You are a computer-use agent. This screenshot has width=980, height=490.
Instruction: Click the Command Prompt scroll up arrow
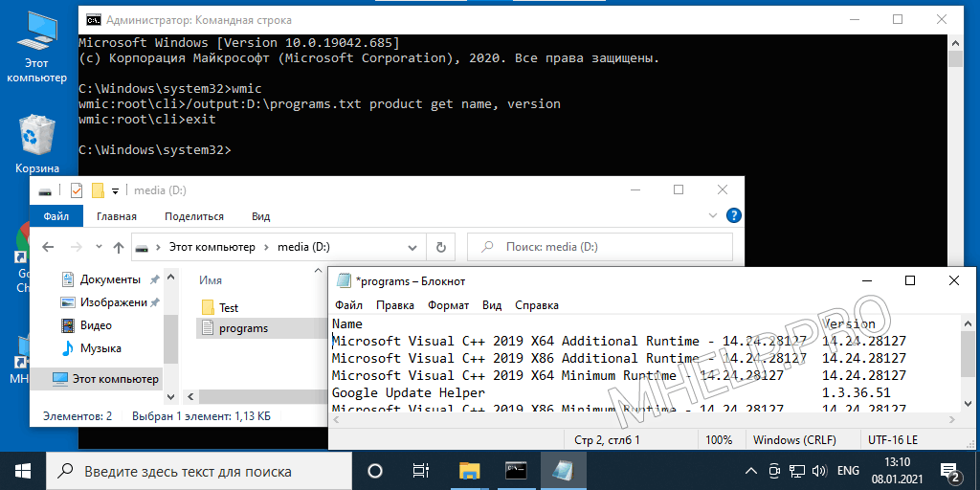pyautogui.click(x=955, y=44)
